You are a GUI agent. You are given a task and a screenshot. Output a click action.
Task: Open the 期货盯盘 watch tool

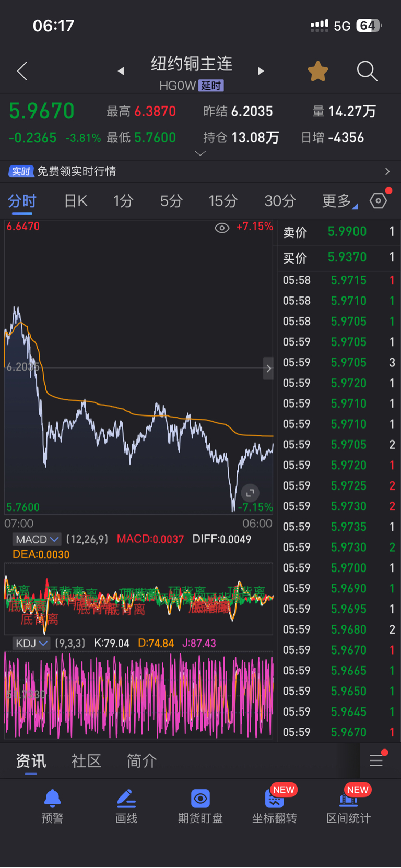coord(200,806)
